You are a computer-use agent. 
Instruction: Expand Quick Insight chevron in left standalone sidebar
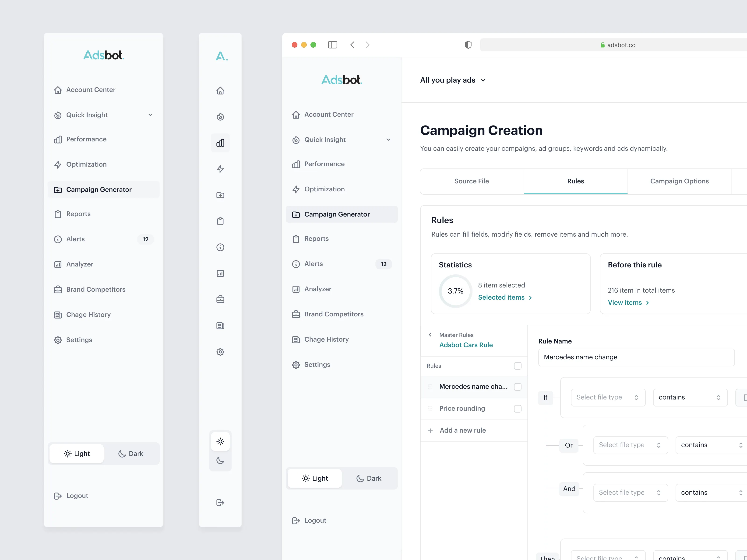[150, 115]
